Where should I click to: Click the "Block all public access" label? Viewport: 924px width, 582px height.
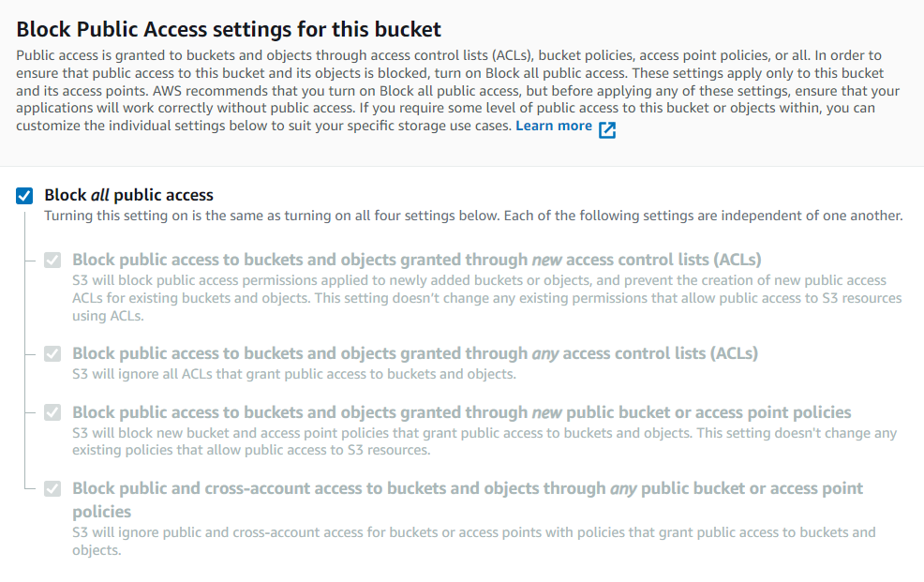tap(128, 196)
